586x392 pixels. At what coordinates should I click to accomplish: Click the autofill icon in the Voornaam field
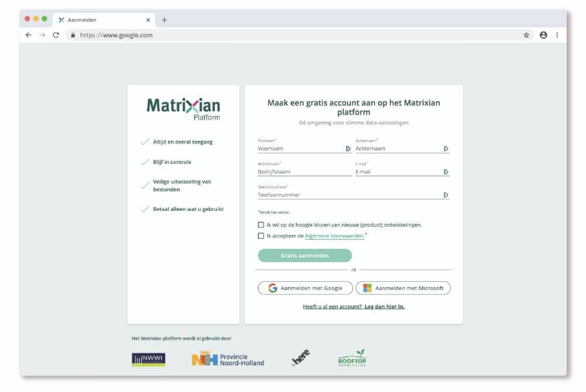coord(348,149)
